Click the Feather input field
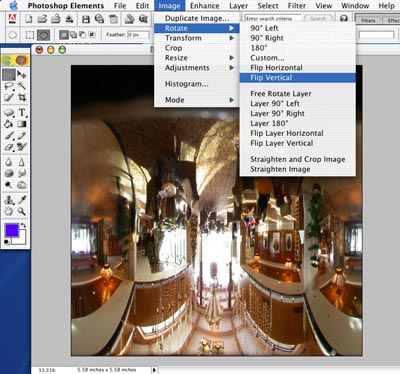Viewport: 400px width, 374px height. 138,35
